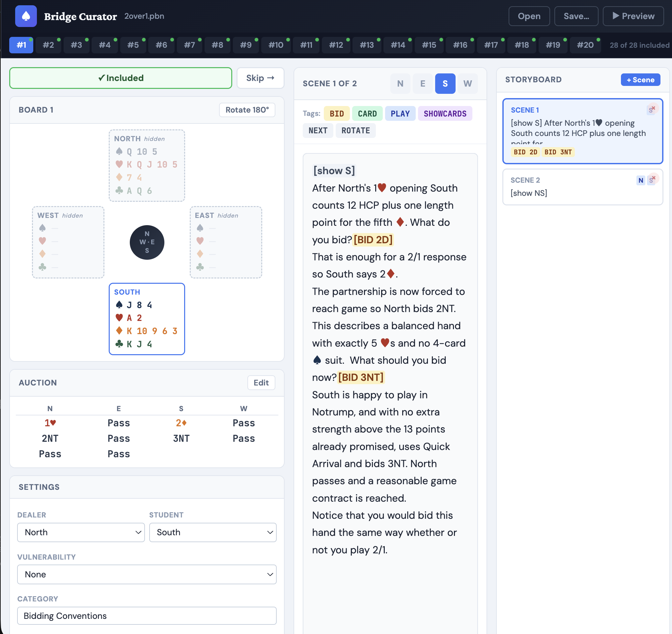672x634 pixels.
Task: Open the Student dropdown
Action: [213, 532]
